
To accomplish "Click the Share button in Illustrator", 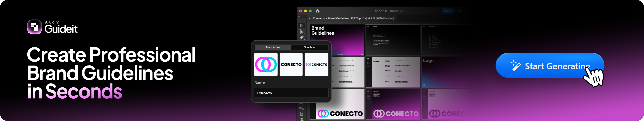I will pyautogui.click(x=448, y=11).
